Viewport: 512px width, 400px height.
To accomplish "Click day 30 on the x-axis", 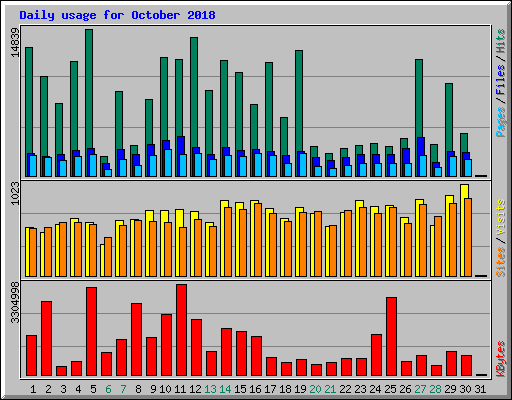I will pyautogui.click(x=465, y=389).
